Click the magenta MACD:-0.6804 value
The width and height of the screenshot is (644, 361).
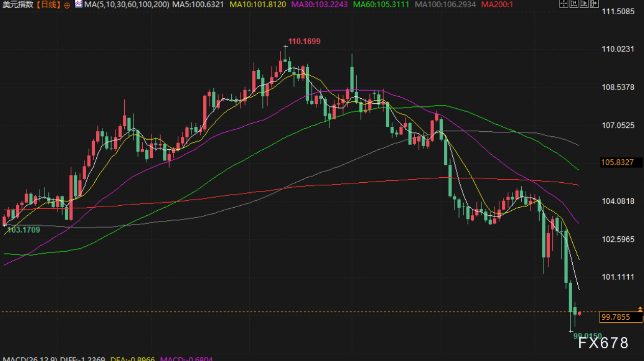(x=186, y=358)
